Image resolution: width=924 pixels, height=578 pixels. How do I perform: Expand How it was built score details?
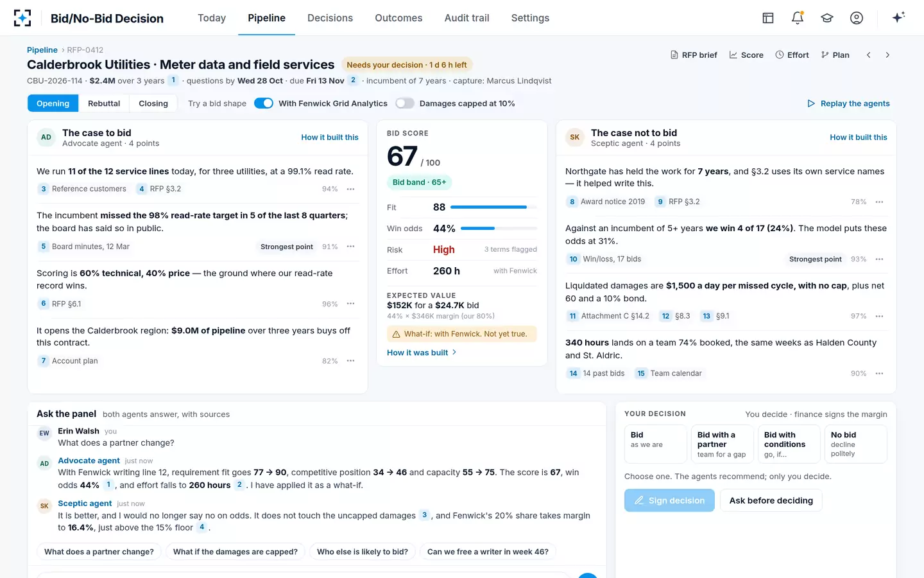coord(422,353)
